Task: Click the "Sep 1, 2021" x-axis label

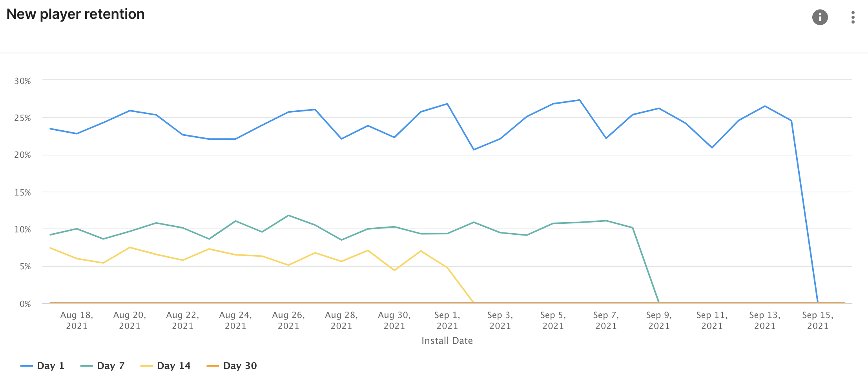Action: 447,320
